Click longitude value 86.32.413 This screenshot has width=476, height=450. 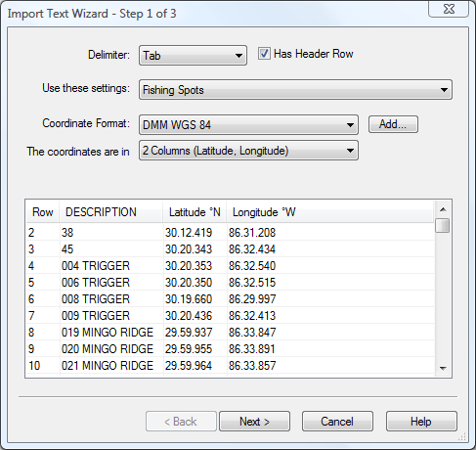[252, 316]
